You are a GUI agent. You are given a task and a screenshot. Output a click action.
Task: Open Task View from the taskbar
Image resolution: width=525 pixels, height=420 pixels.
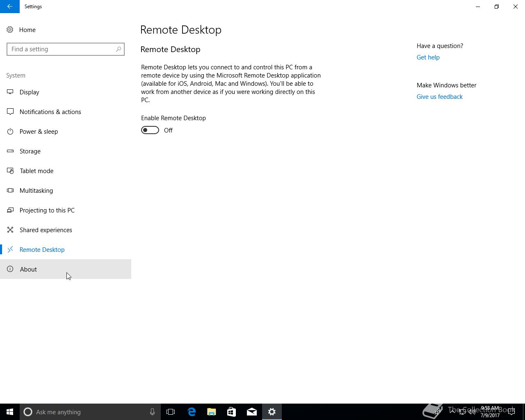tap(171, 412)
